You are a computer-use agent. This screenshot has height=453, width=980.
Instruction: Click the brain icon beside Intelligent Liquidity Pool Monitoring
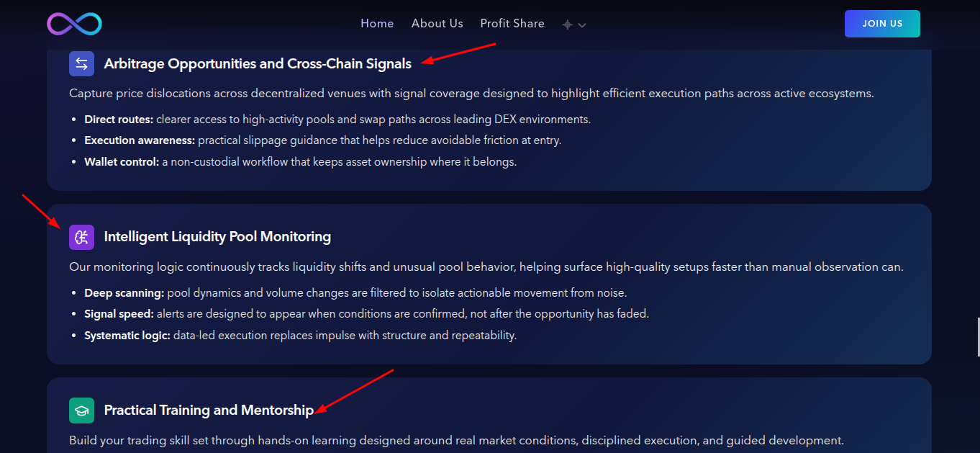click(81, 237)
